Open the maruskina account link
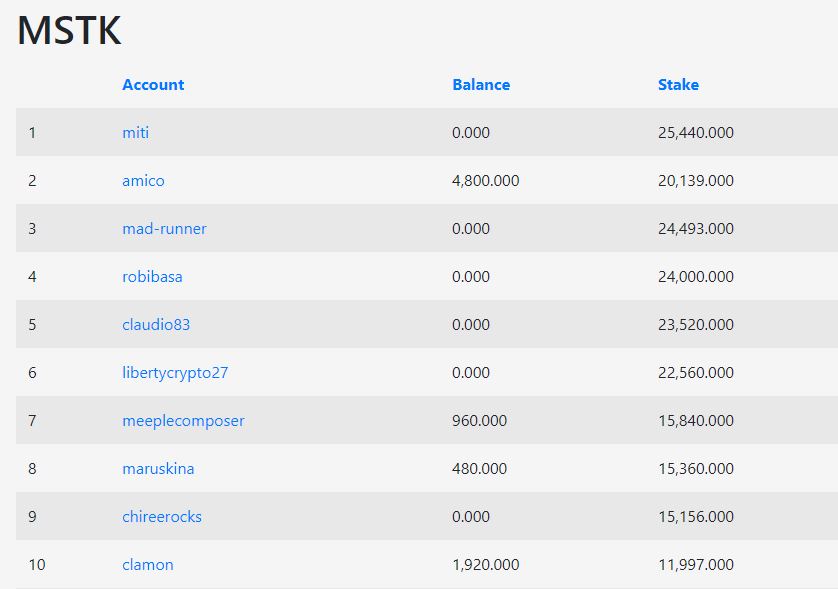This screenshot has width=838, height=589. click(x=158, y=469)
